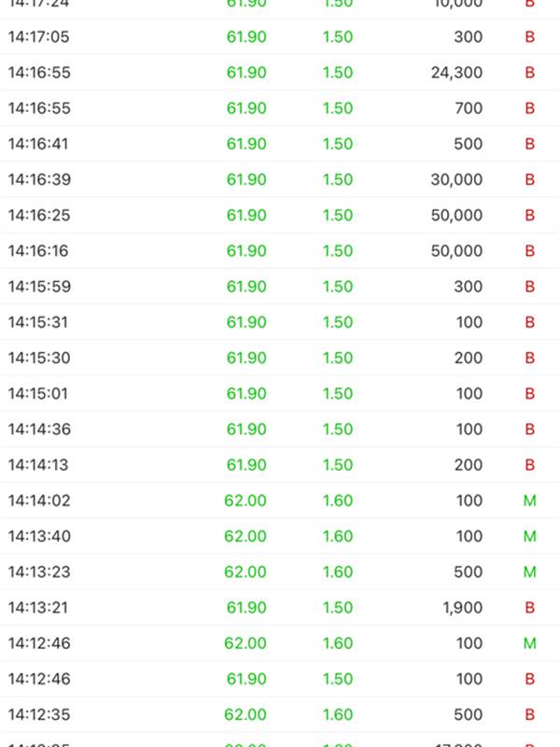Click the 1.50 change value at 14:14:13

coord(337,465)
